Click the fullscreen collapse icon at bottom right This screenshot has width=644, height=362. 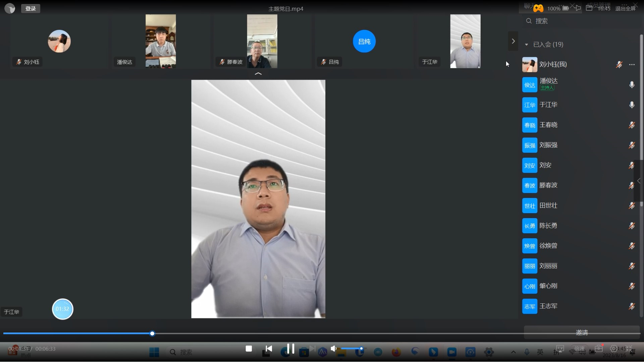tap(629, 349)
